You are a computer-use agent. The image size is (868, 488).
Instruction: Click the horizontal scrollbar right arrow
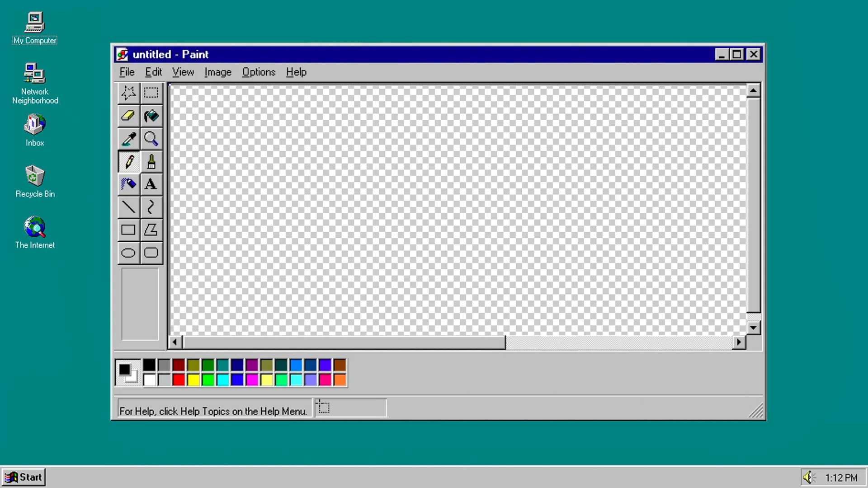tap(739, 342)
